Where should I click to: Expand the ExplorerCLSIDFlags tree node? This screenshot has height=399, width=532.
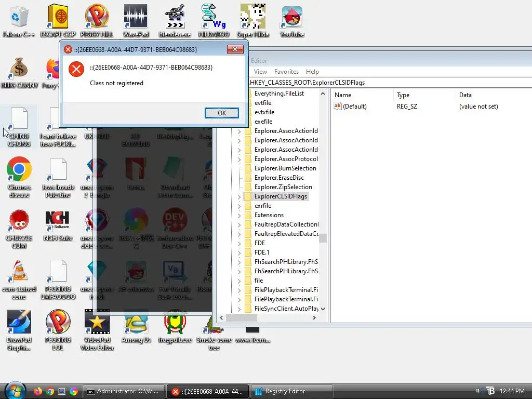coord(239,196)
